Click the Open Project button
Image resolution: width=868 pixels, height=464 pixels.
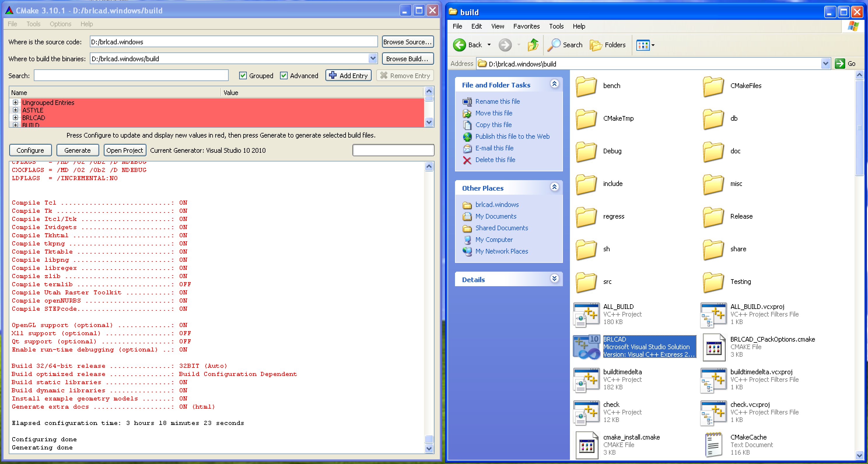tap(125, 150)
